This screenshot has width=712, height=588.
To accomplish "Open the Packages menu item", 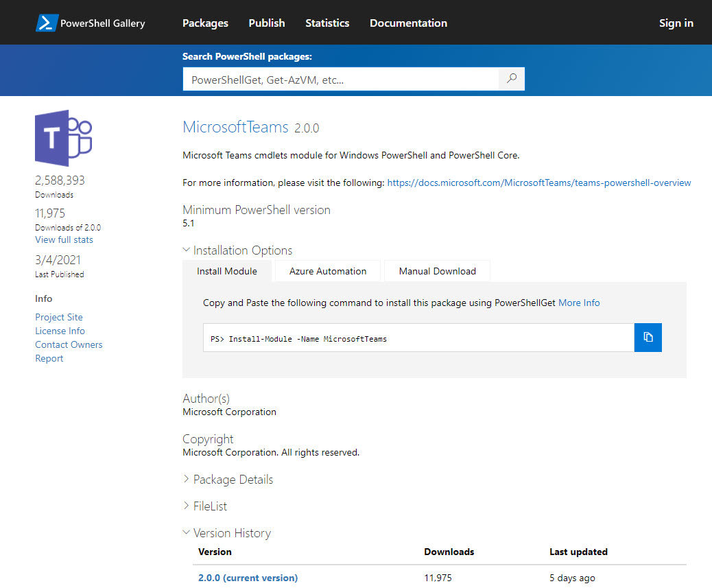I will pyautogui.click(x=205, y=23).
